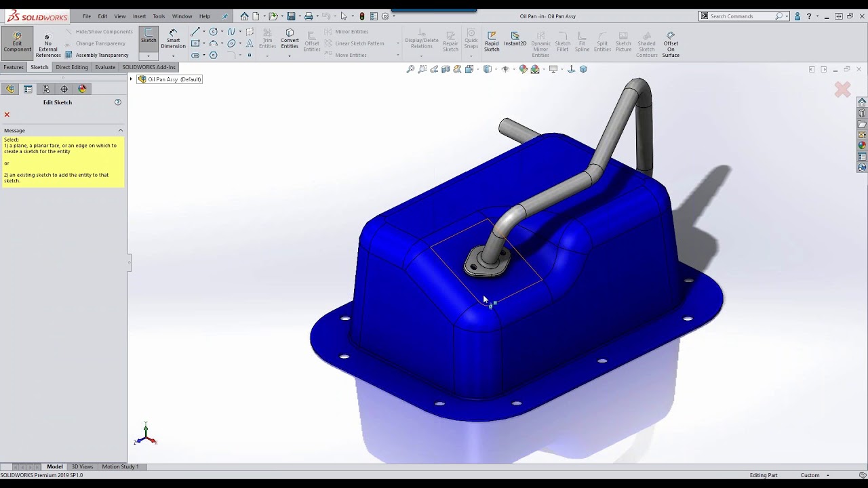Select the Arc sketch tool
The height and width of the screenshot is (488, 868).
pyautogui.click(x=214, y=43)
